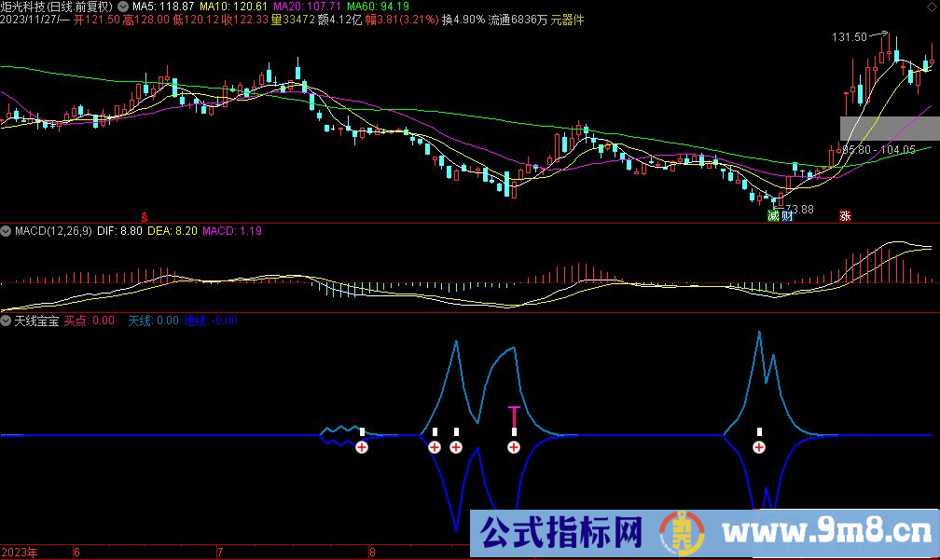Click the 买点: 0.00 value
Screen dimensions: 940x560
point(90,321)
